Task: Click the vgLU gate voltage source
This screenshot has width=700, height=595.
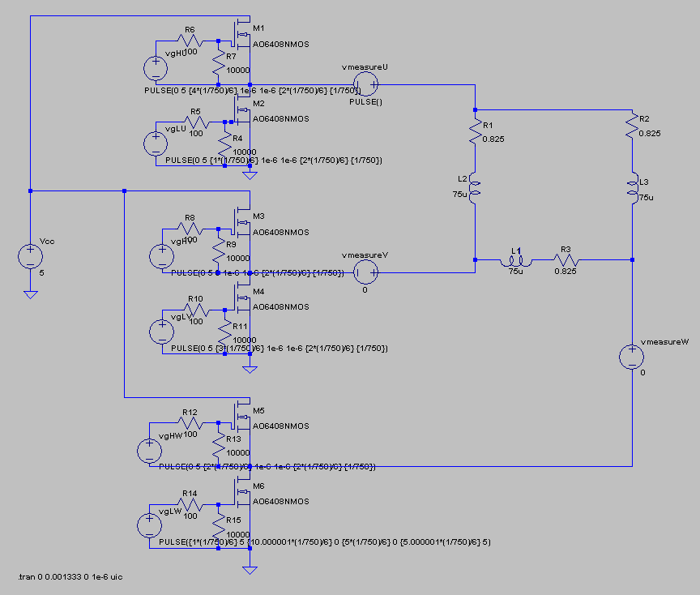Action: (x=156, y=143)
